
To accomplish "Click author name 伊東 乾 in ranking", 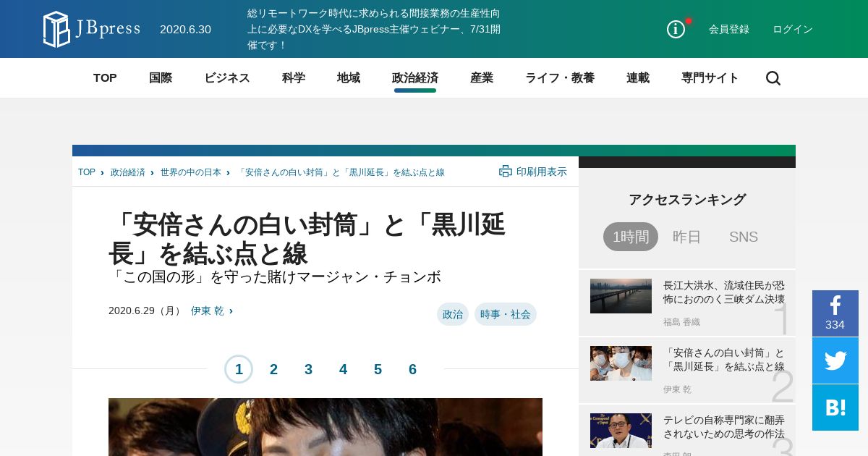I will coord(677,389).
